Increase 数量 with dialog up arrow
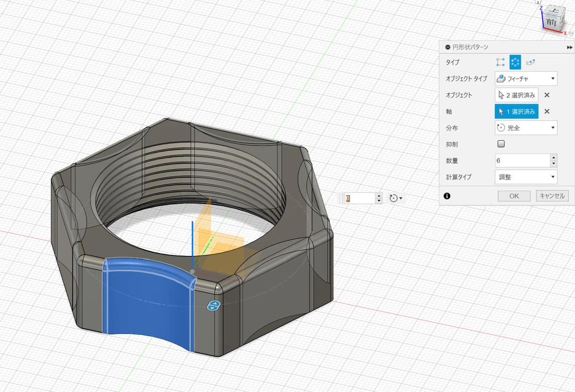The image size is (575, 392). (554, 157)
